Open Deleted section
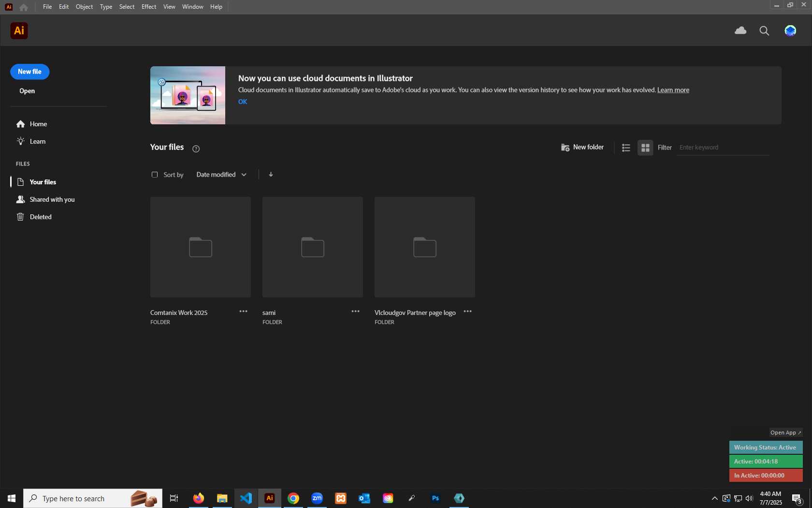This screenshot has height=508, width=812. point(34,217)
